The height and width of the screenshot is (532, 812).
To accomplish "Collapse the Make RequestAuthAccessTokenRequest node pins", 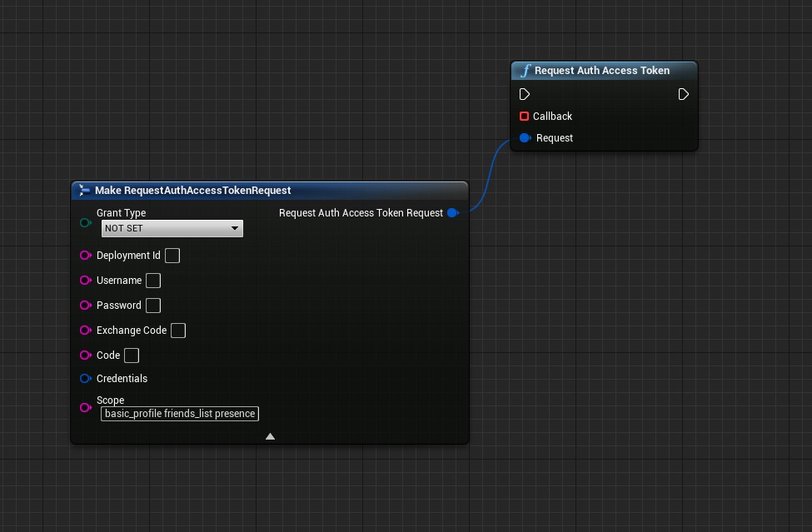I will point(270,436).
